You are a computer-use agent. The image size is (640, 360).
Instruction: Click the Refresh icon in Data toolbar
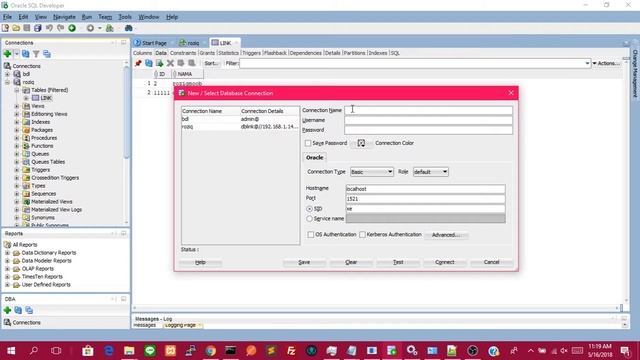click(149, 63)
